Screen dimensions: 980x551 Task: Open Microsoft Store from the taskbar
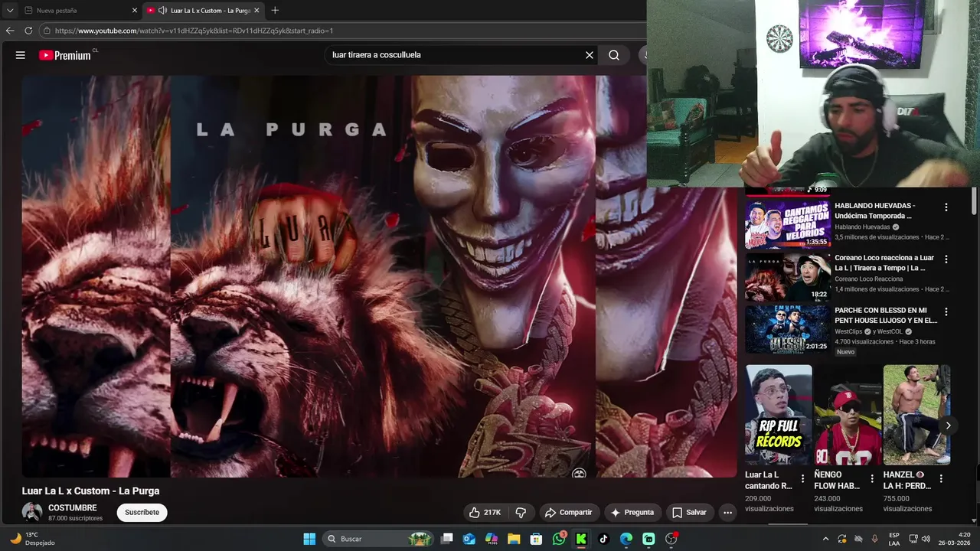[536, 539]
